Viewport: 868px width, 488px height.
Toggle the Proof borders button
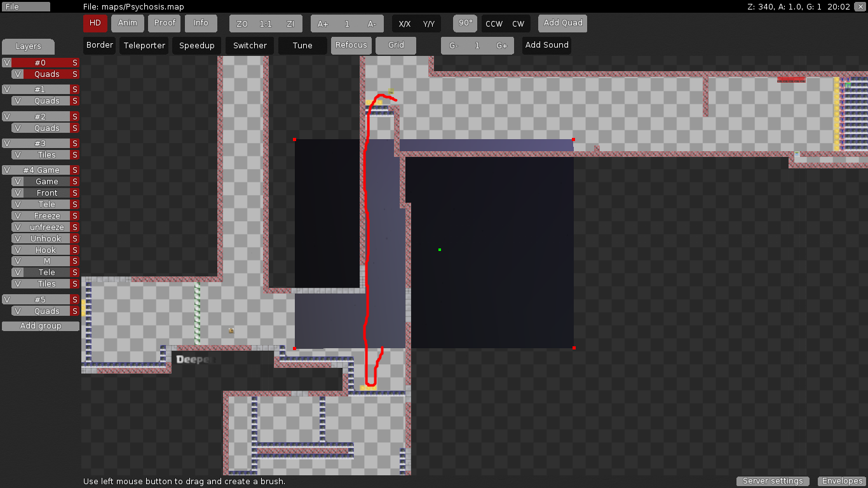[165, 24]
